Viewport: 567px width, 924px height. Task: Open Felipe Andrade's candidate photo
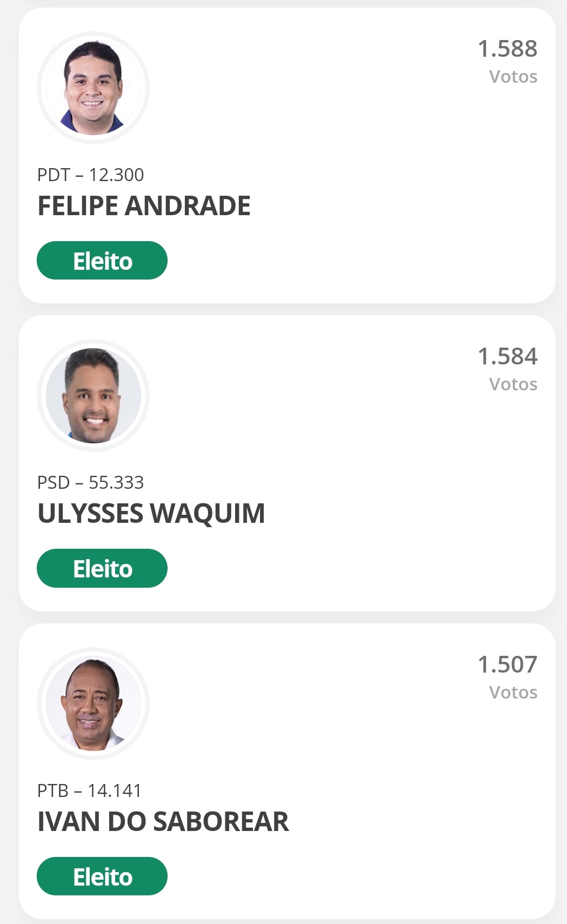pos(93,88)
